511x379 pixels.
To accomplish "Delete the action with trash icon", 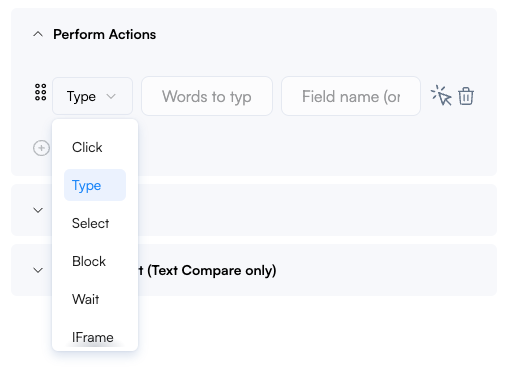I will pyautogui.click(x=466, y=96).
